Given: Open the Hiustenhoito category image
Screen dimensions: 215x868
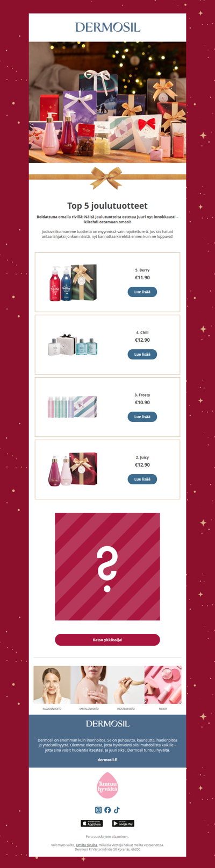Looking at the screenshot, I should point(126,684).
